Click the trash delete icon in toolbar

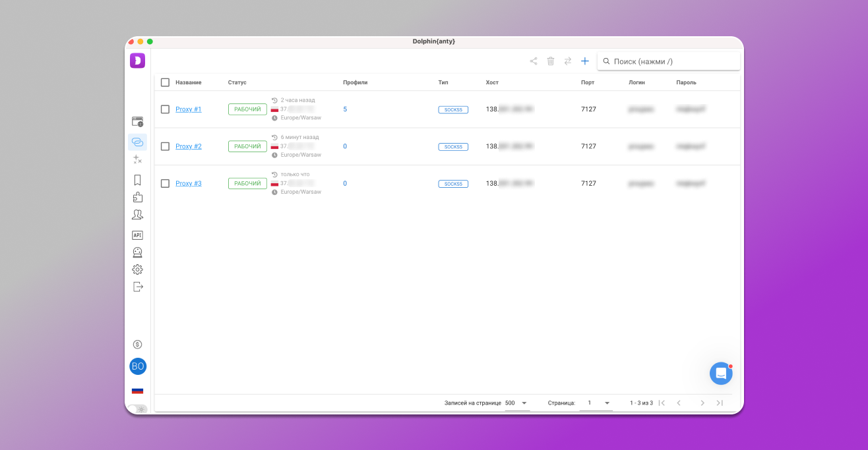pyautogui.click(x=551, y=61)
